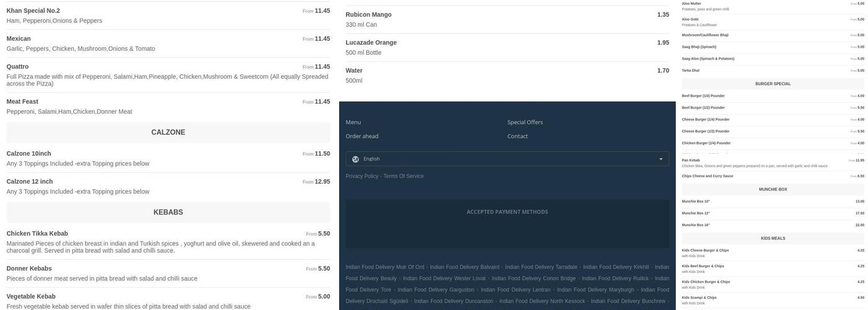Open the language dropdown arrow
Screen dimensions: 868x310
pyautogui.click(x=660, y=159)
